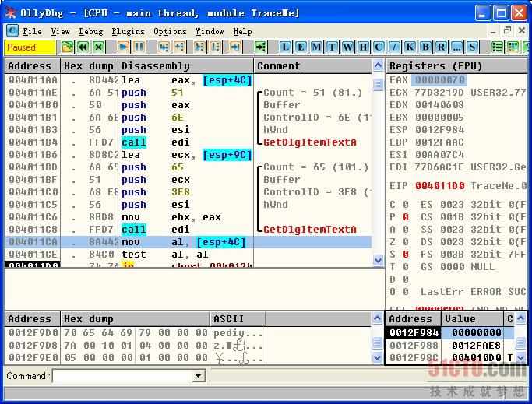Select the row at address 004011AA
Screen dimensions: 532x404
(x=188, y=80)
